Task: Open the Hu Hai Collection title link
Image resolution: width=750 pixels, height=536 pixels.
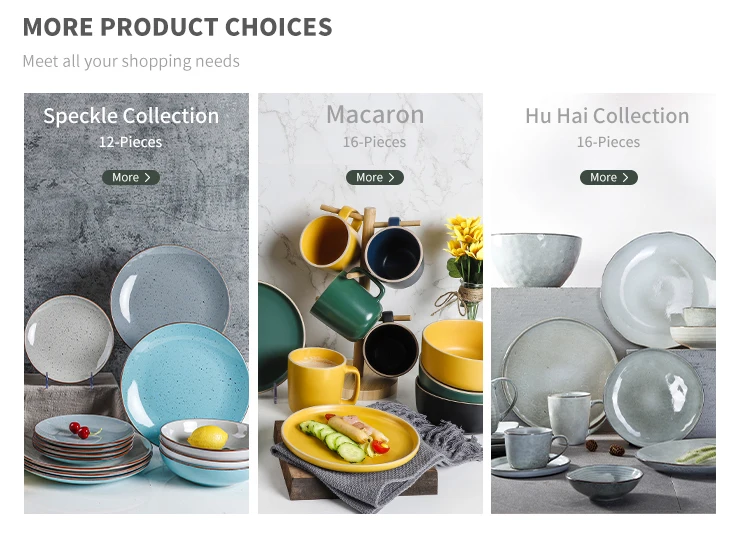Action: pos(607,116)
